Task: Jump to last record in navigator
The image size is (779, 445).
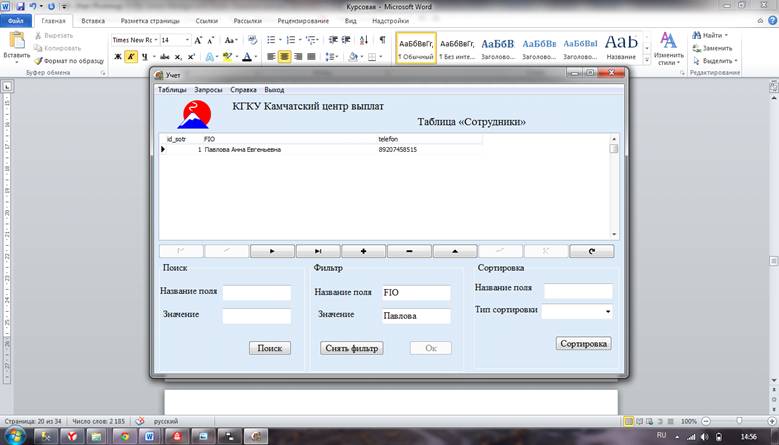Action: 318,252
